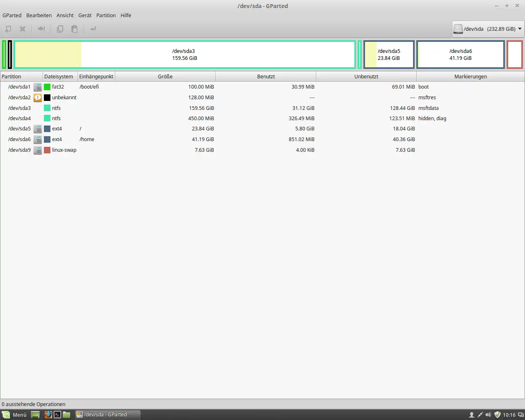Click the network icon in system tray
Viewport: 525px width, 420px height.
point(480,415)
